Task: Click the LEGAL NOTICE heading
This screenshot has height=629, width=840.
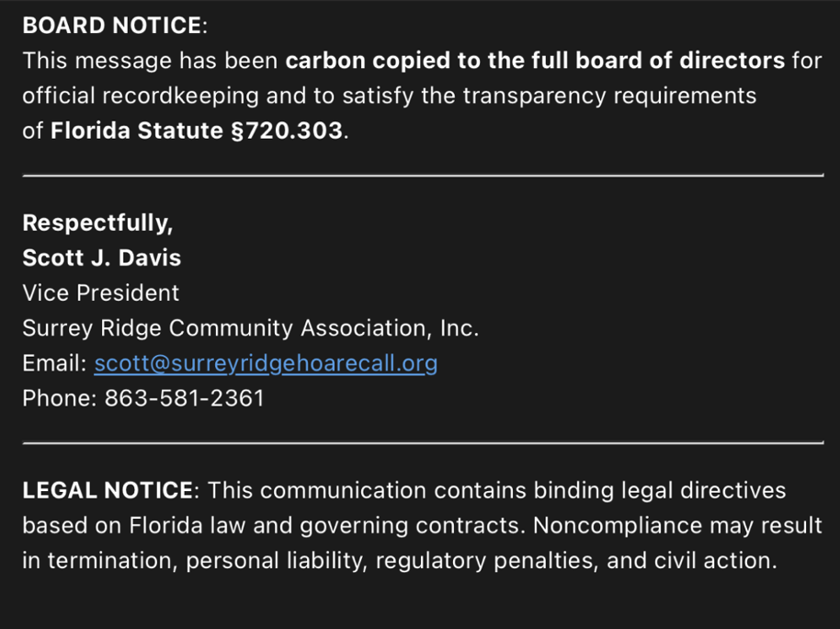Action: (108, 490)
